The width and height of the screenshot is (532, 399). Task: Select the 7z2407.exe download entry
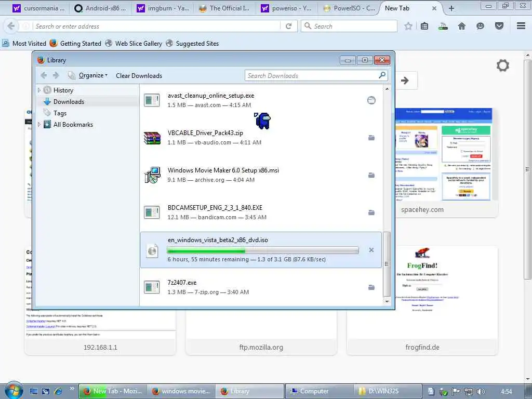261,287
